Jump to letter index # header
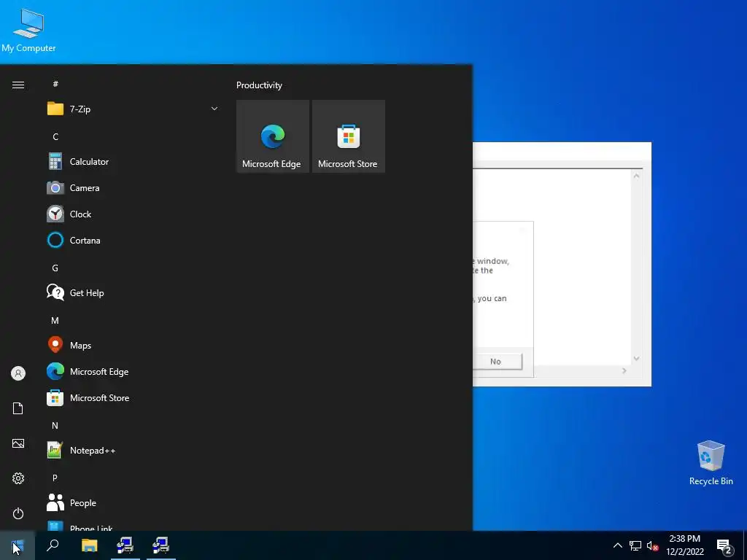This screenshot has width=747, height=560. coord(55,84)
